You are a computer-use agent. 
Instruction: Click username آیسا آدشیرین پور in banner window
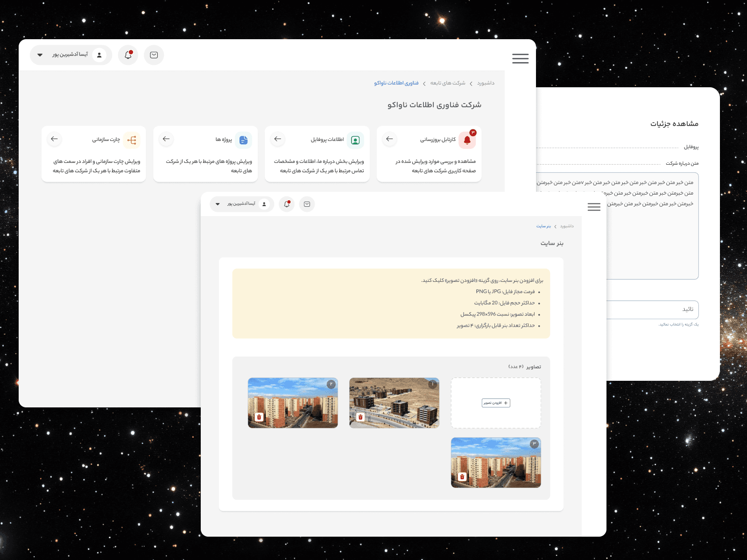[241, 204]
